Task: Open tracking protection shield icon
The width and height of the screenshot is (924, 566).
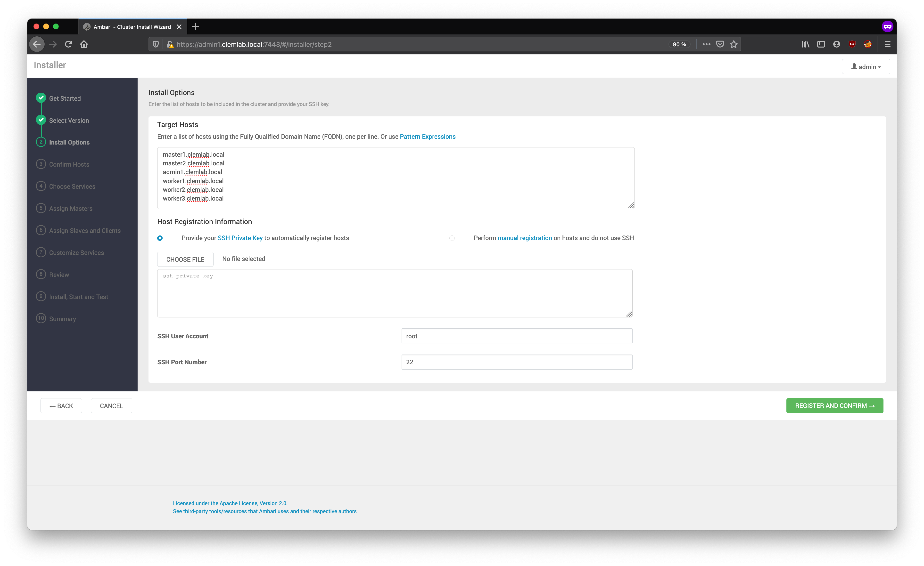Action: click(156, 44)
